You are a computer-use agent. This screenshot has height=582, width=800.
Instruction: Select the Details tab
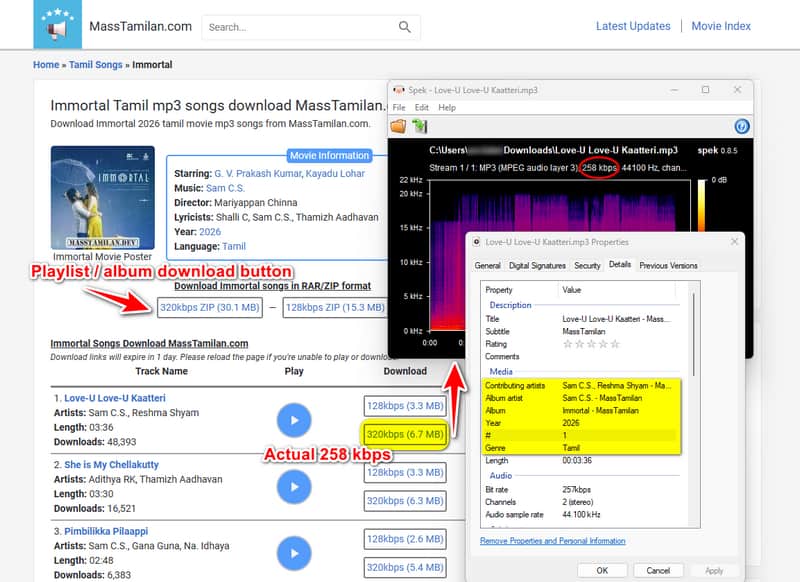(x=620, y=264)
